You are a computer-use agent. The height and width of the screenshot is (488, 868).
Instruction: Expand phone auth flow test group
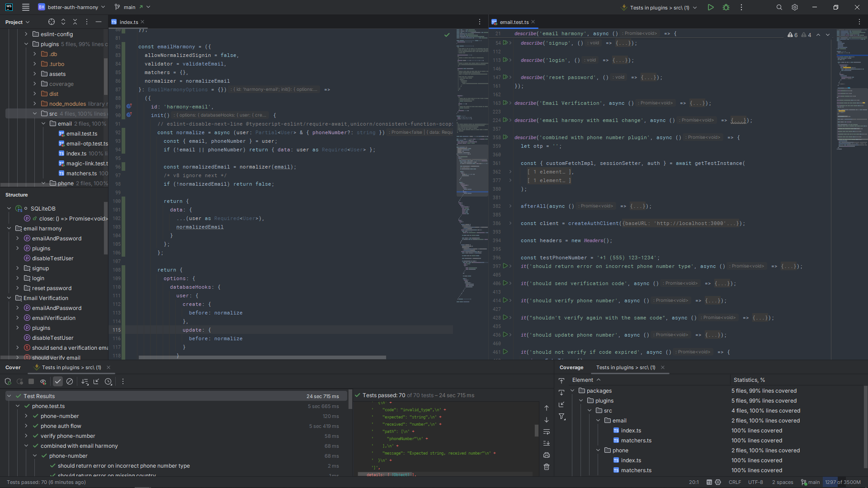[x=26, y=426]
